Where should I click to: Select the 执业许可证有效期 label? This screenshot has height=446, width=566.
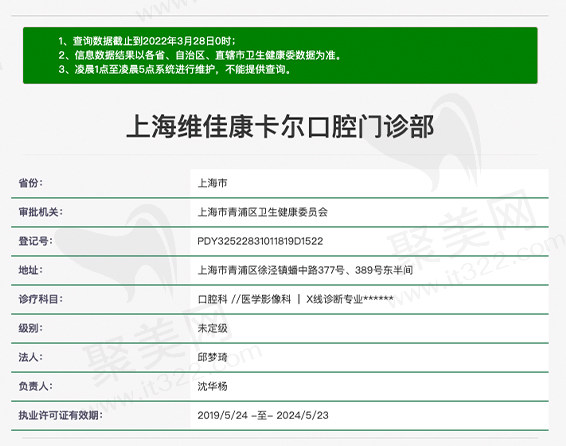click(x=60, y=415)
